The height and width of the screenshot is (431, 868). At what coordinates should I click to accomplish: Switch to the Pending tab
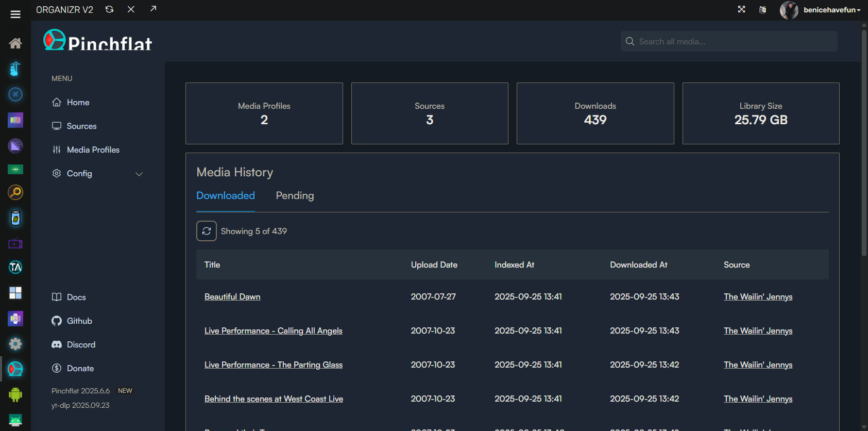pos(295,196)
